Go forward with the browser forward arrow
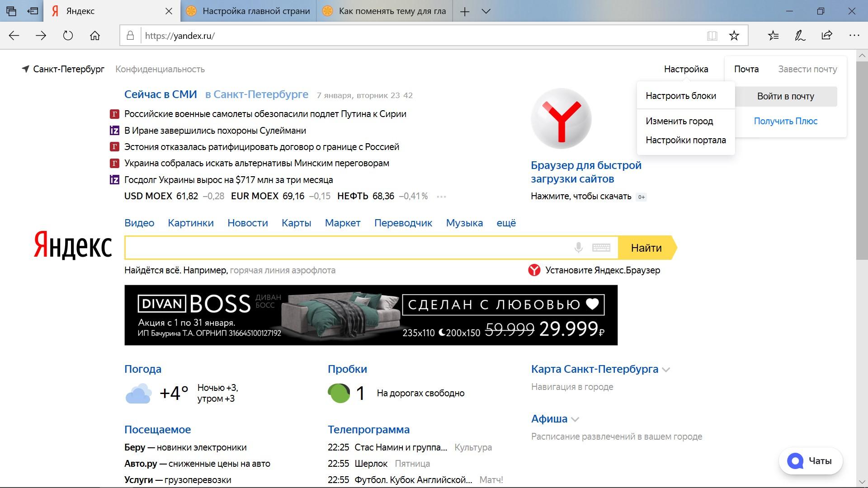The height and width of the screenshot is (488, 868). [41, 36]
